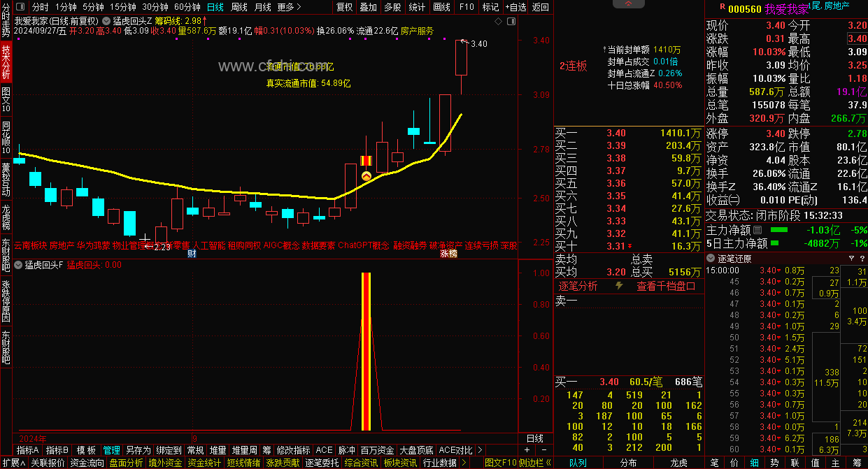Screen dimensions: 868x469
Task: Click the 返回 back button
Action: (x=540, y=7)
